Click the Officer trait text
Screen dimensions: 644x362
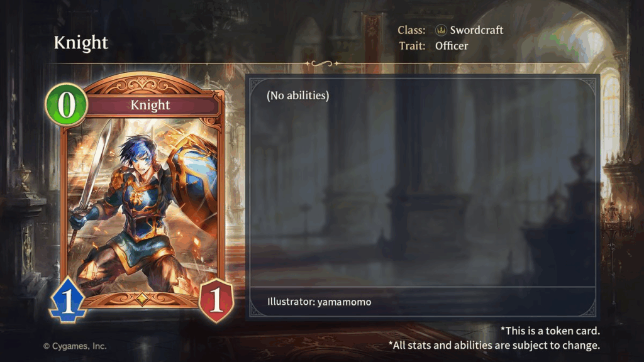pos(452,46)
